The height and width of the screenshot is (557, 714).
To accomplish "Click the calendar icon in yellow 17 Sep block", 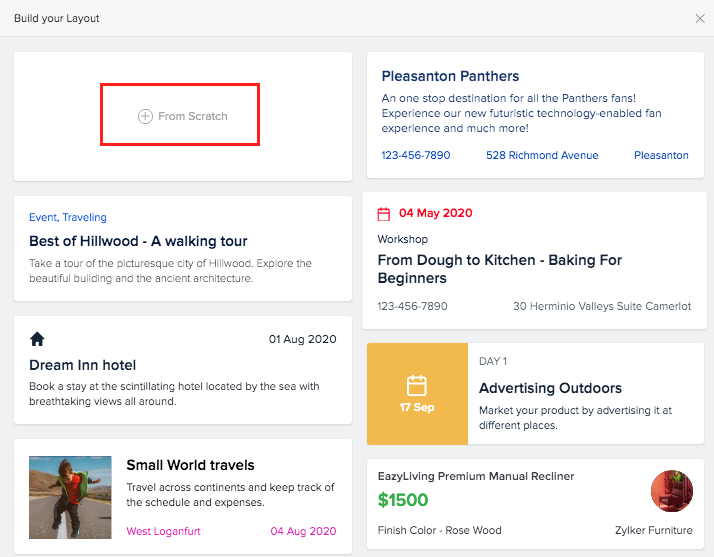I will pyautogui.click(x=417, y=385).
